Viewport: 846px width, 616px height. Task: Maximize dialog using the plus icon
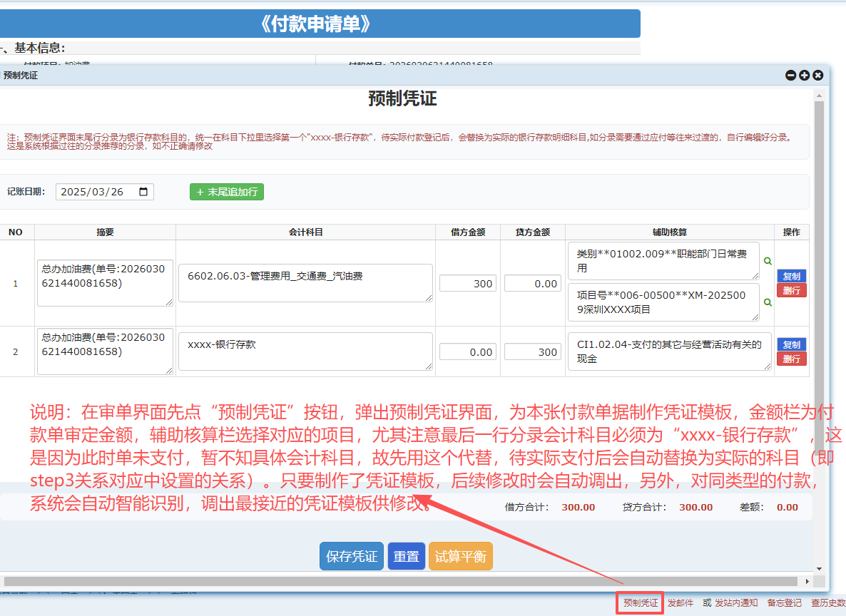point(804,76)
